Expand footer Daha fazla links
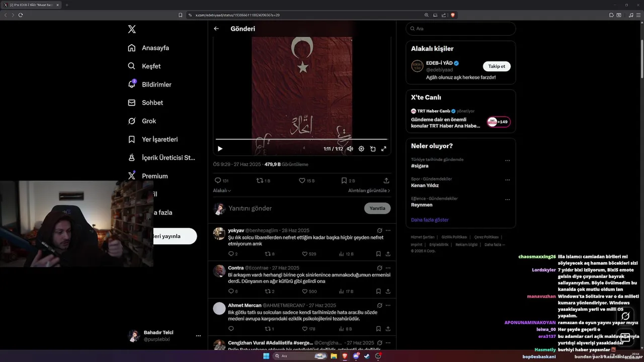Screen dimensions: 644x362 coord(494,244)
